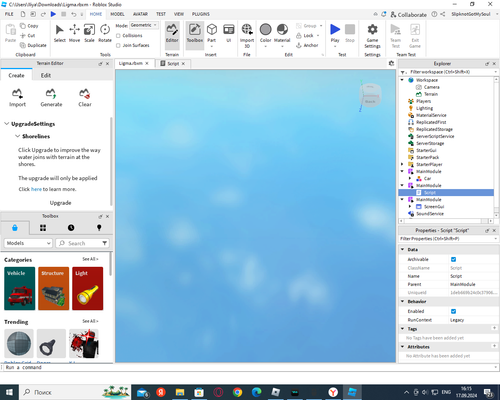This screenshot has width=500, height=400.
Task: Open the UI insert tool
Action: [229, 33]
